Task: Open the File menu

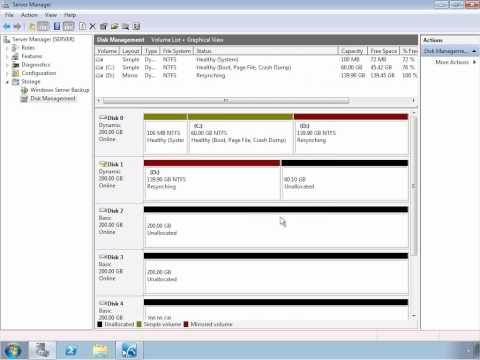Action: pos(9,15)
